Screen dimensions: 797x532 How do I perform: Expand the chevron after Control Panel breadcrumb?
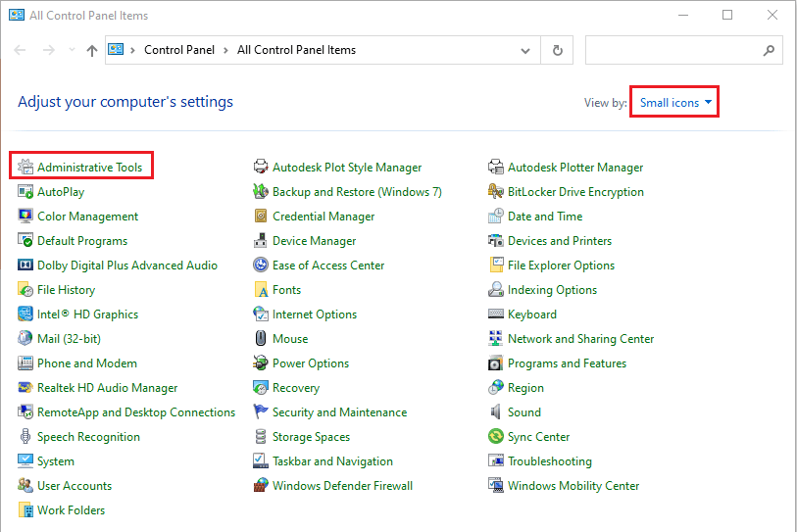click(225, 50)
